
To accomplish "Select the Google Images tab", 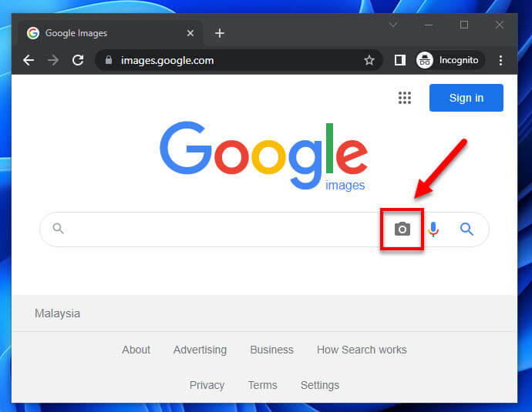I will click(x=109, y=33).
